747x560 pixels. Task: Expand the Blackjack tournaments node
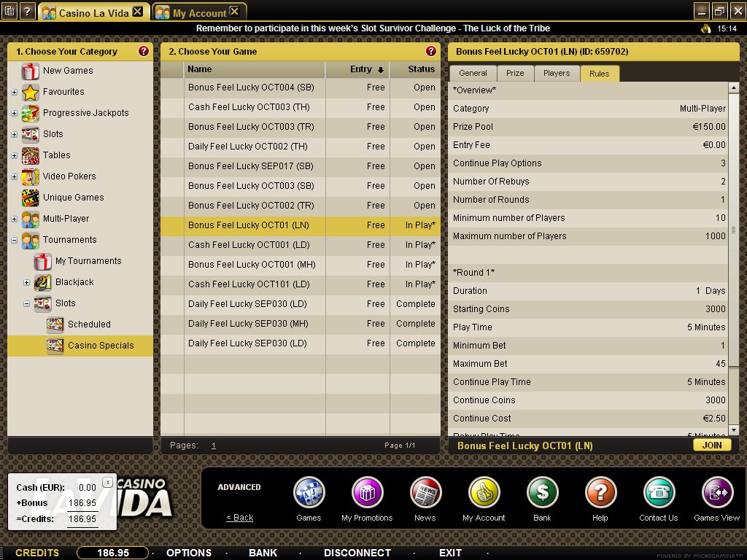(27, 282)
